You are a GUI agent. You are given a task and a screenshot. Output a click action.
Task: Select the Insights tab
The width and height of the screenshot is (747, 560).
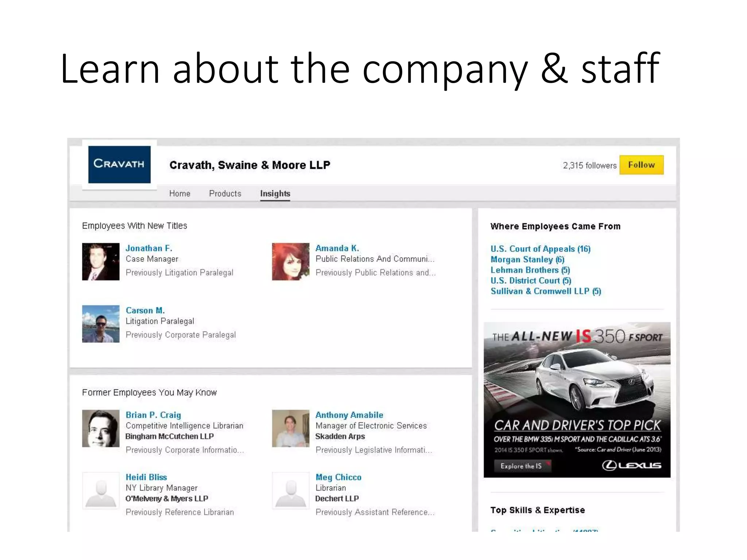tap(275, 194)
